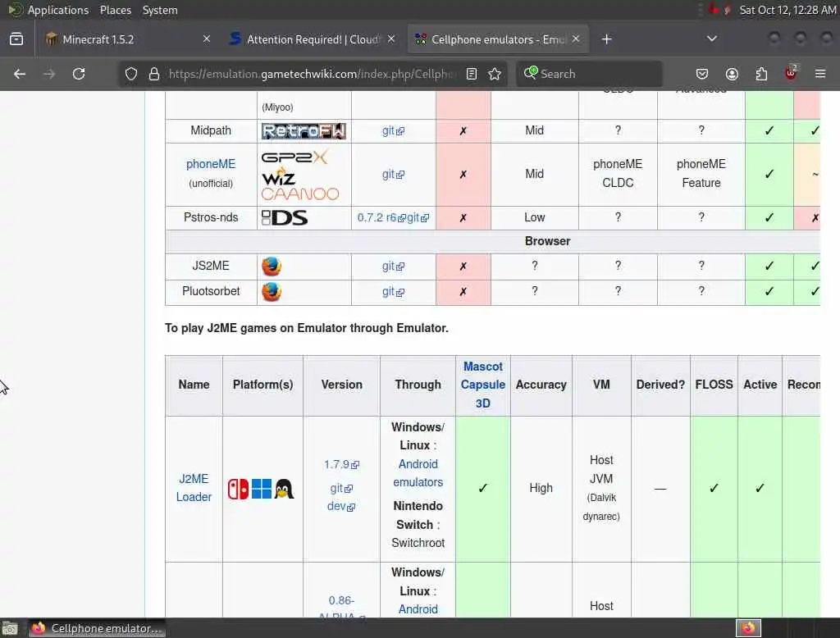Close the Attention Required tab
Screen dimensions: 840x638
pos(391,39)
